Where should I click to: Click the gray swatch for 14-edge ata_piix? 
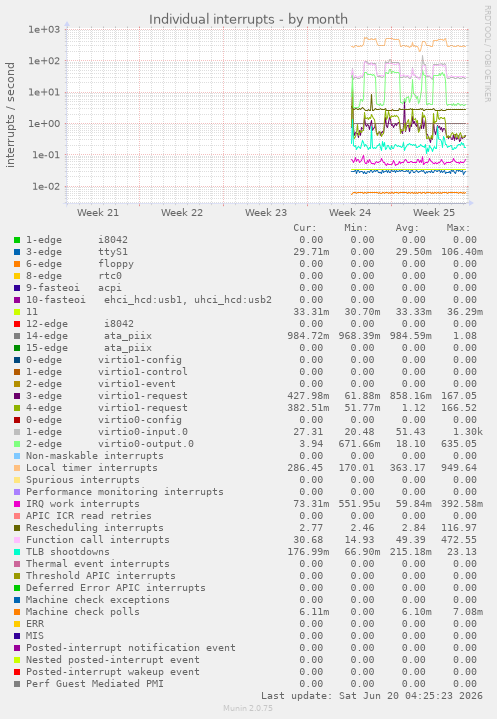(17, 336)
